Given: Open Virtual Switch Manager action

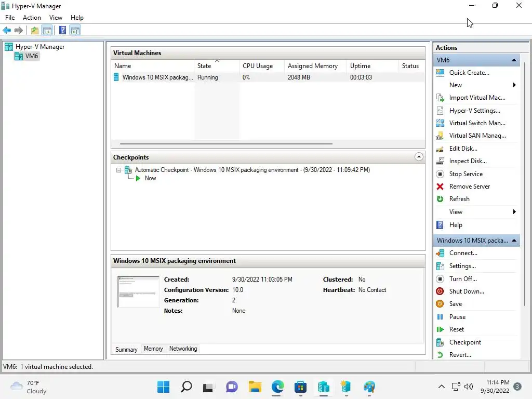Looking at the screenshot, I should 477,123.
